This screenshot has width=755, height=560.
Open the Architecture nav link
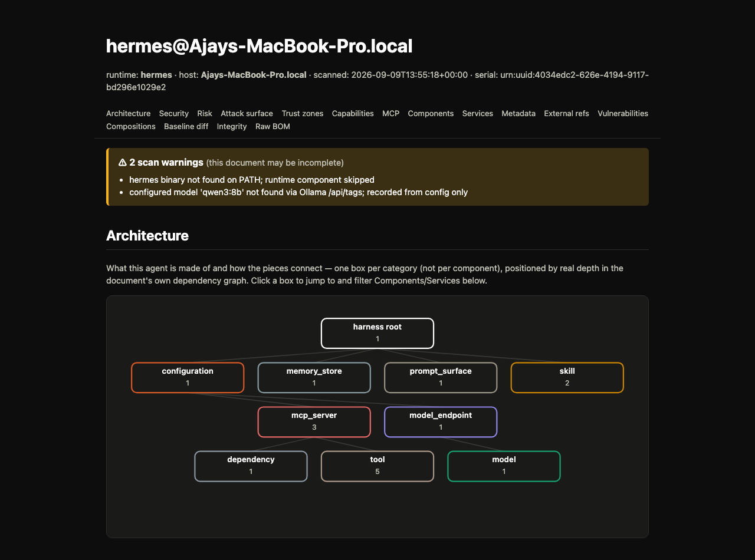tap(128, 113)
